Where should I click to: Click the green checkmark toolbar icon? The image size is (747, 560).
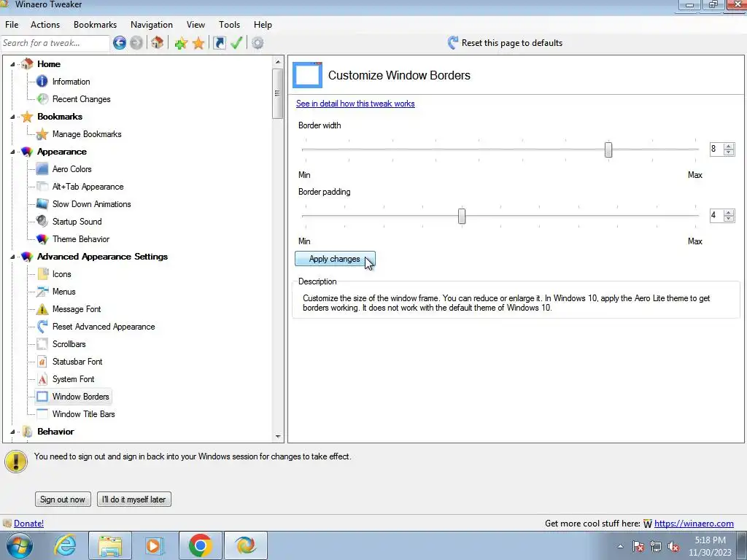[x=237, y=43]
